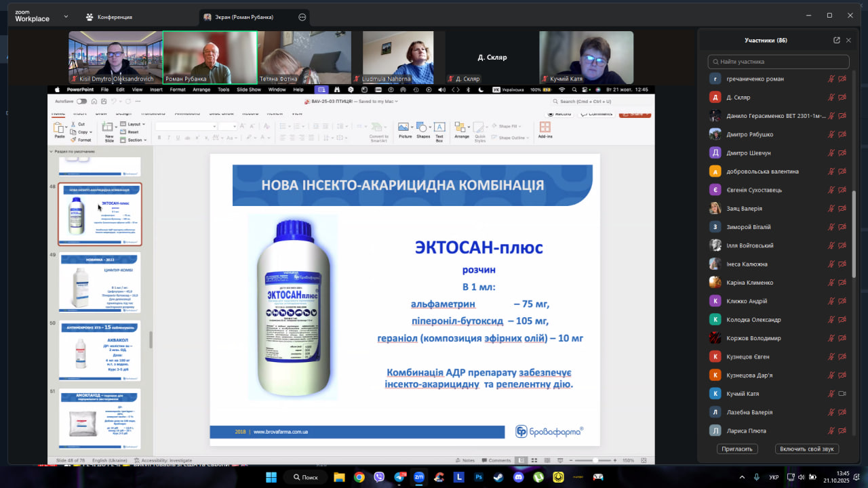Viewport: 868px width, 488px height.
Task: Switch to the Конференция tab
Action: [x=108, y=17]
